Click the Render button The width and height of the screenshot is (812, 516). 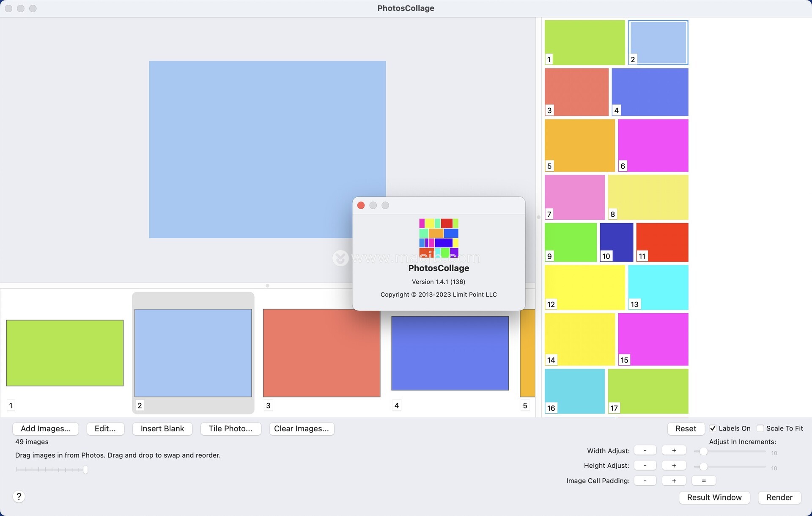point(779,497)
